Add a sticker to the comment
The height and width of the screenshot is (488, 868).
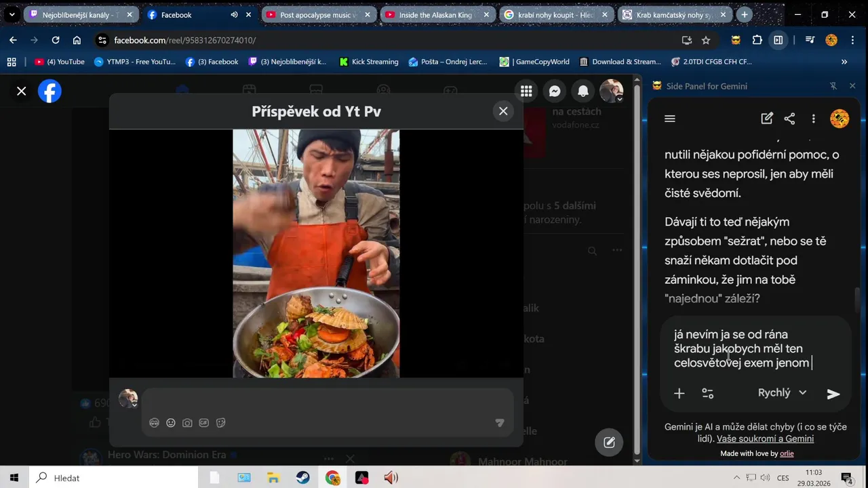(x=220, y=423)
